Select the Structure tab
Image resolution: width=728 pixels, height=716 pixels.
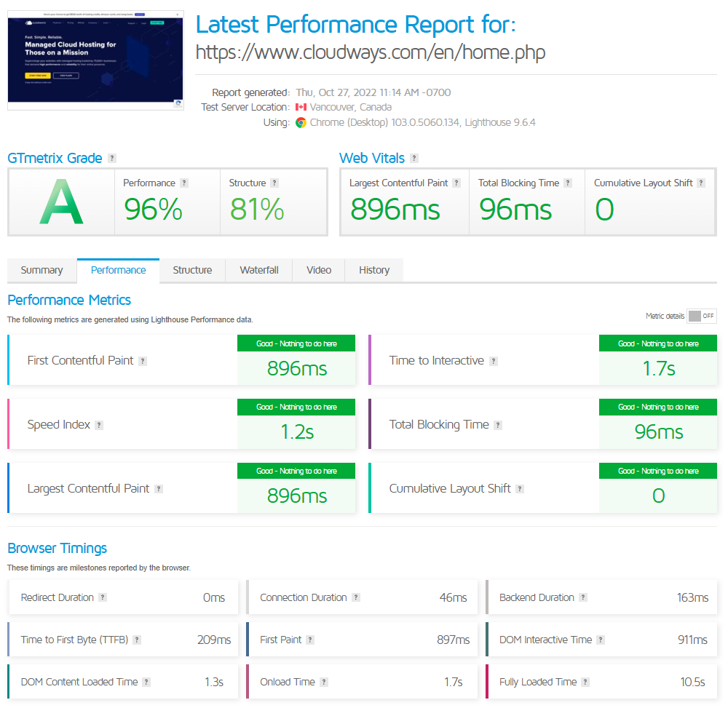coord(192,270)
